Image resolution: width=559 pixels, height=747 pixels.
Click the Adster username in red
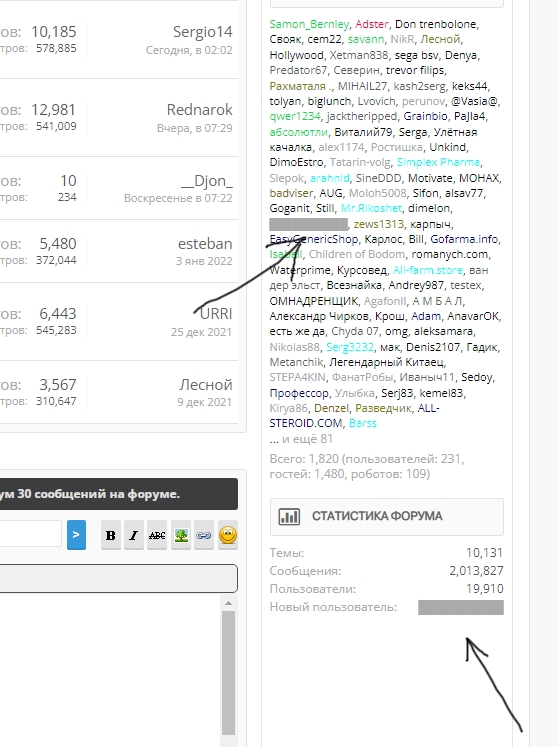tap(372, 24)
